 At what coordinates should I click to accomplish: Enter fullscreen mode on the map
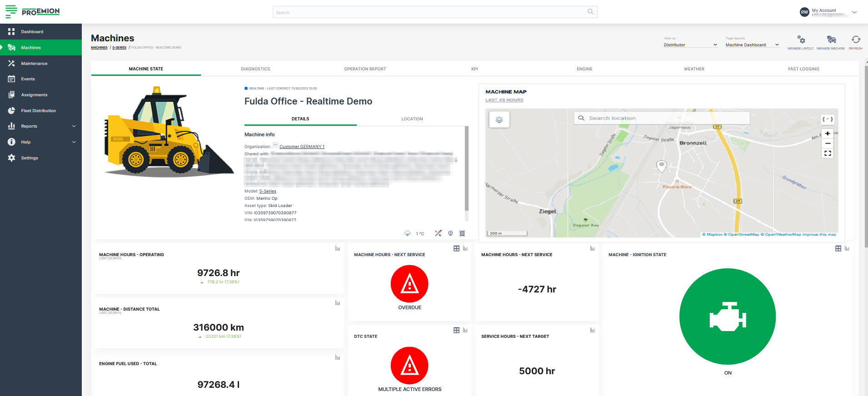[x=828, y=153]
